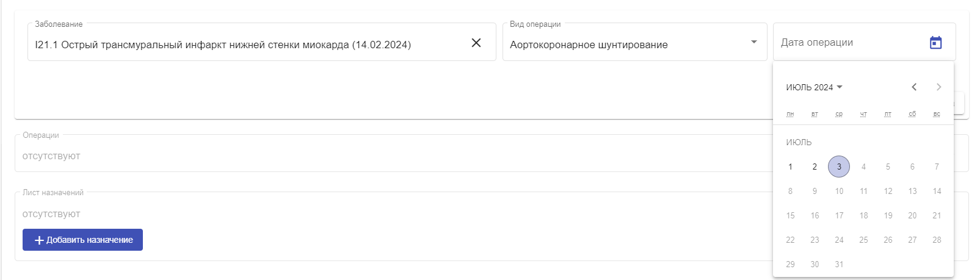Click date 28 in the calendar
980x280 pixels.
[937, 240]
